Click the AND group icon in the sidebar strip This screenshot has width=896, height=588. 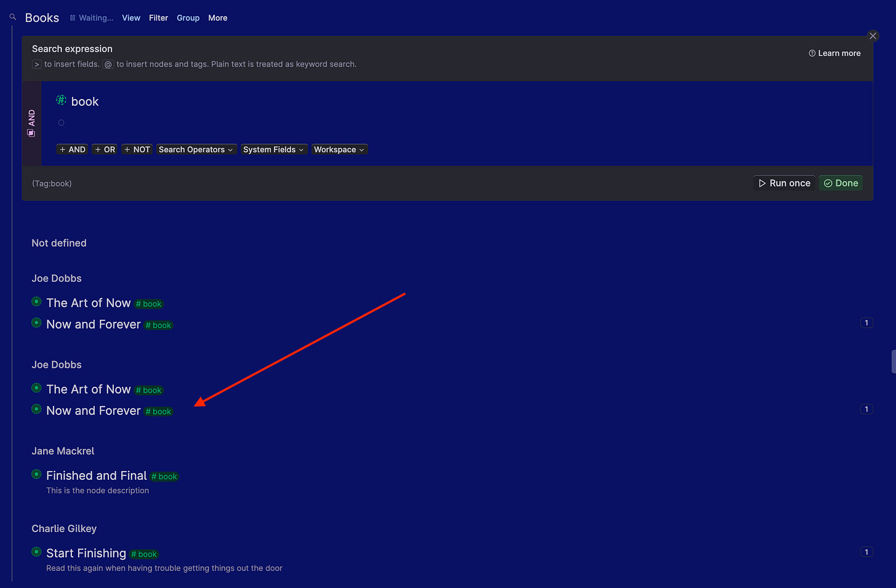point(31,133)
